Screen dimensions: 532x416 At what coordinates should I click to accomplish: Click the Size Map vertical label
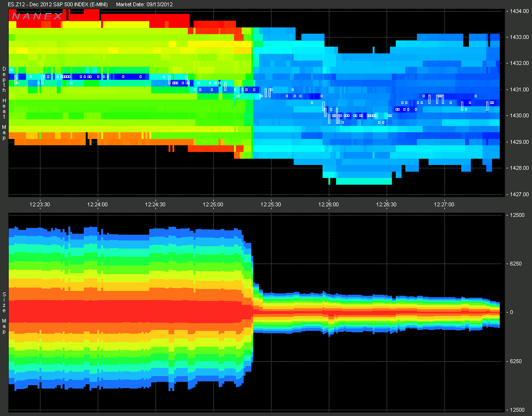4,313
